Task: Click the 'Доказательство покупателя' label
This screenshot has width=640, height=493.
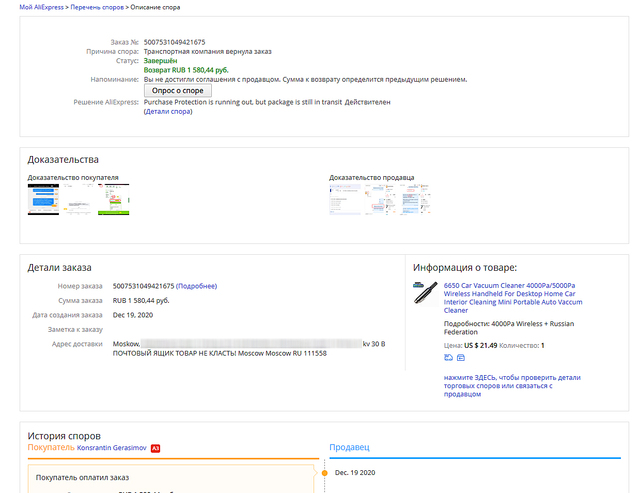Action: click(73, 178)
